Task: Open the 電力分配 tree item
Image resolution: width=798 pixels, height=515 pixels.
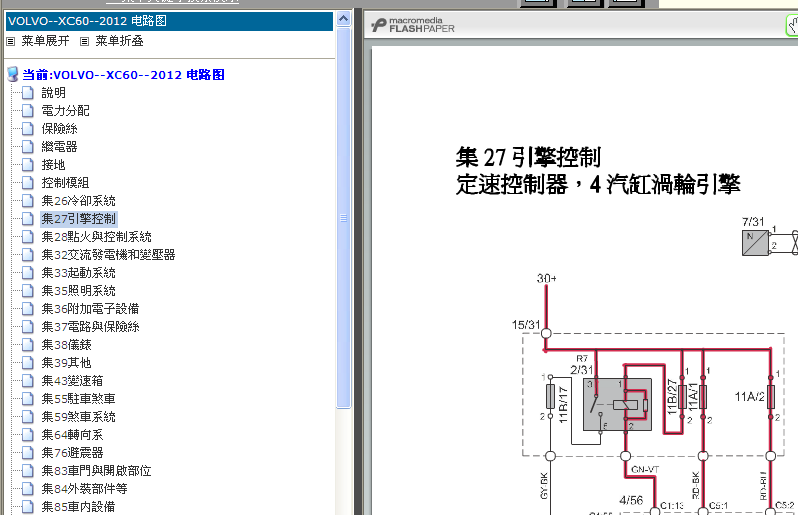Action: (66, 110)
